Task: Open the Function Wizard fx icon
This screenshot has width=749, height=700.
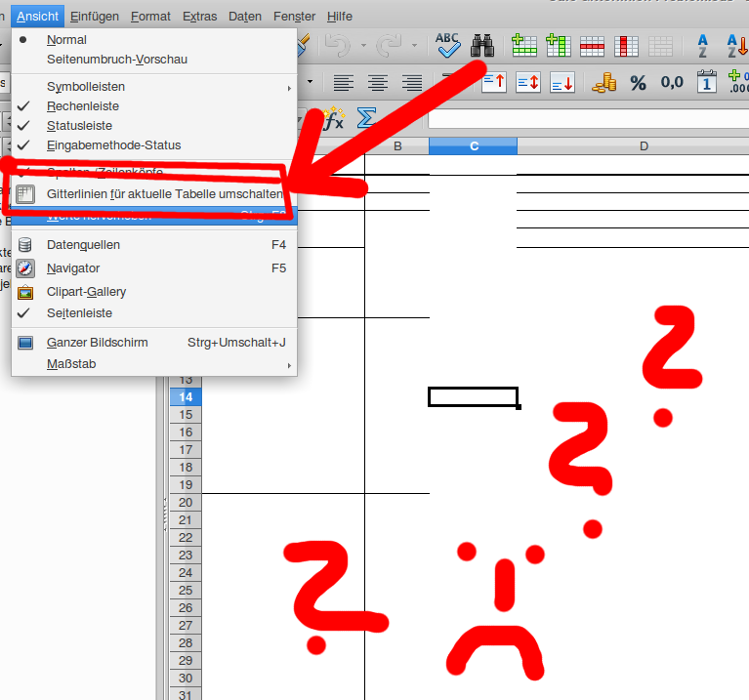Action: pos(334,119)
